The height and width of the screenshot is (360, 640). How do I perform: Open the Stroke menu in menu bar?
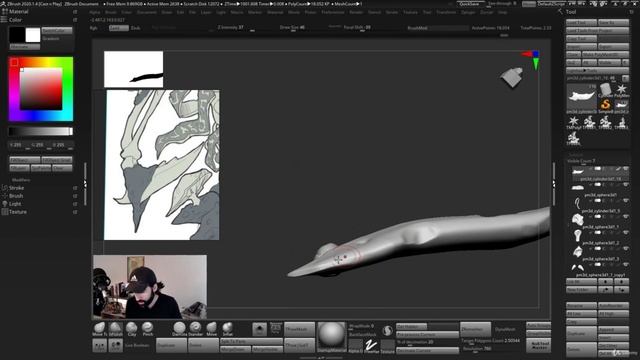coord(391,12)
